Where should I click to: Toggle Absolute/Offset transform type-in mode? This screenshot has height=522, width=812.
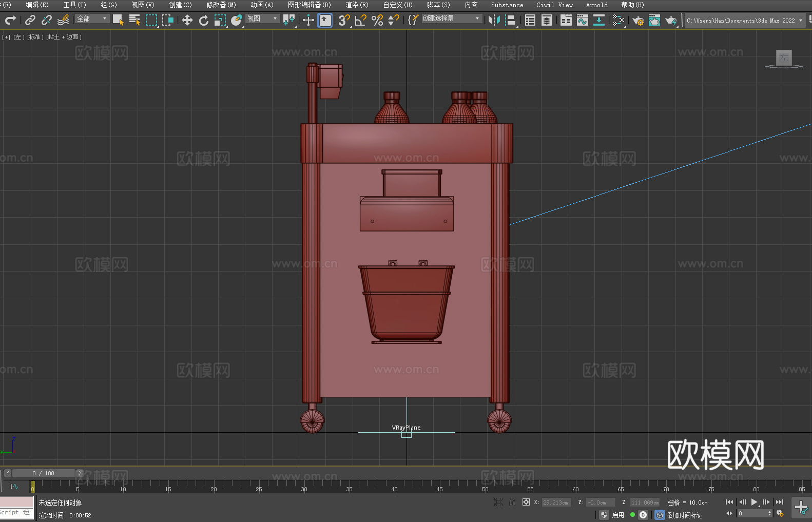point(526,502)
